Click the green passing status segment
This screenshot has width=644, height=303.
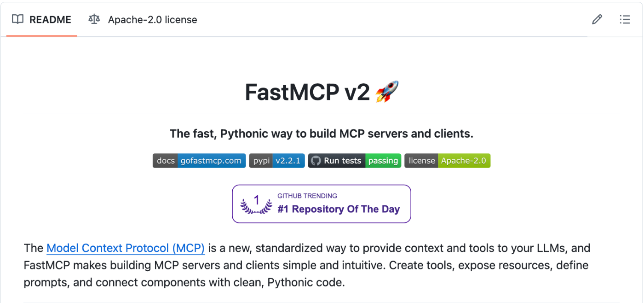coord(383,161)
